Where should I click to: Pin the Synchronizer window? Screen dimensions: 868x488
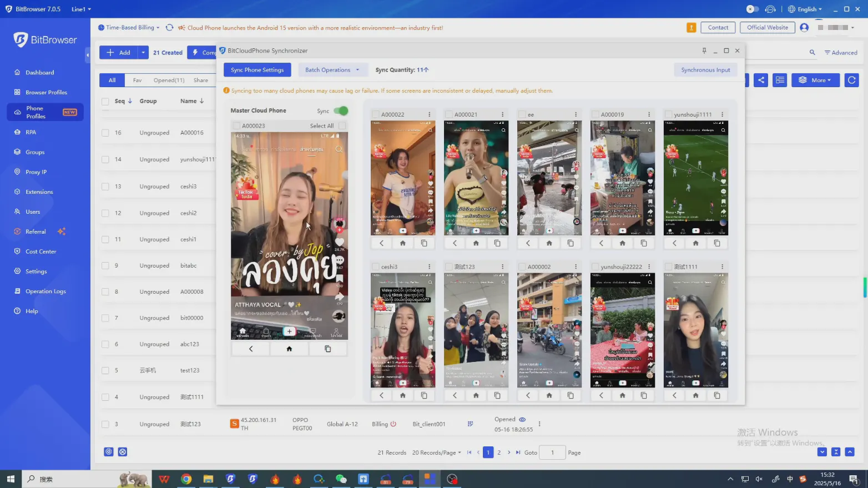coord(704,51)
